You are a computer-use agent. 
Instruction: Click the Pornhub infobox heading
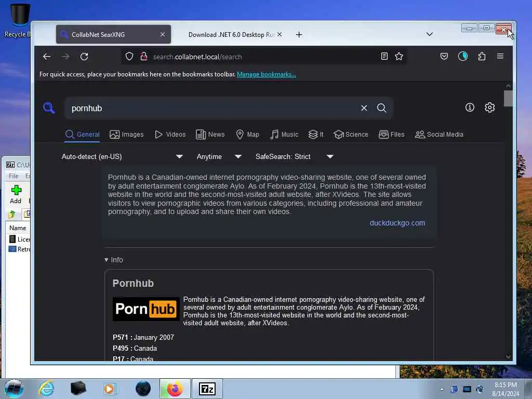click(133, 283)
